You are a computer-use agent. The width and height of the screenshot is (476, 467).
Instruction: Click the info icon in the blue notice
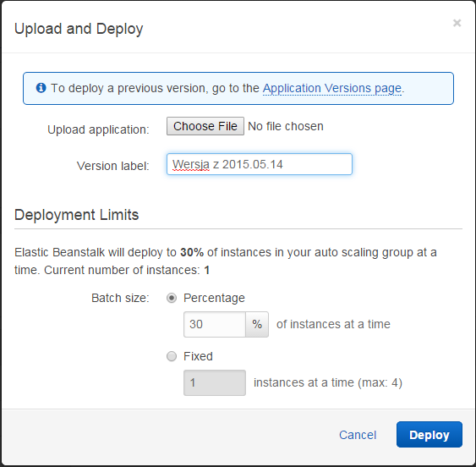(x=41, y=88)
